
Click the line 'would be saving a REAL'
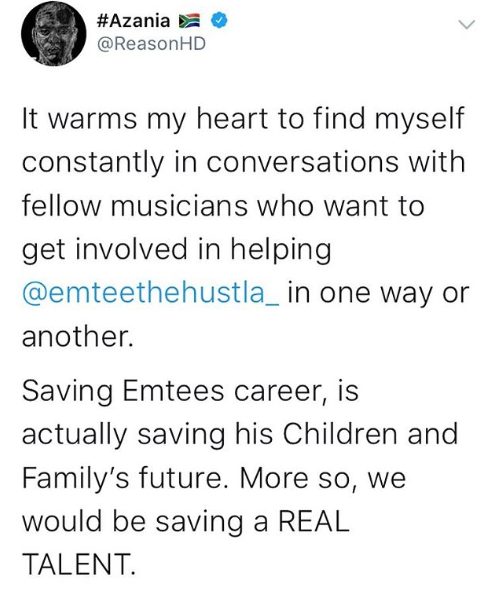coord(186,522)
